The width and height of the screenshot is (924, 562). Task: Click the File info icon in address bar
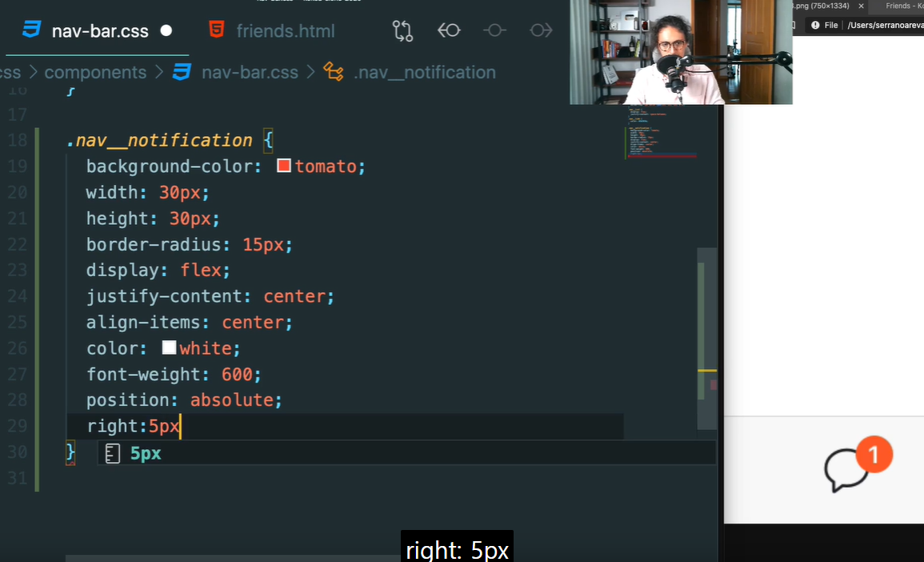tap(815, 26)
